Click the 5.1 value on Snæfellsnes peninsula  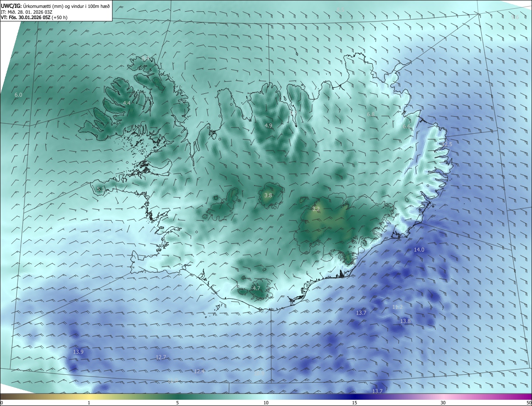101,189
